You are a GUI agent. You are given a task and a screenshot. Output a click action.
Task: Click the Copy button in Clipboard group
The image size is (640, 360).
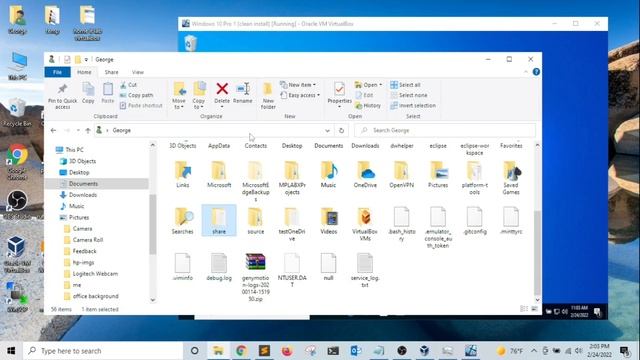88,93
